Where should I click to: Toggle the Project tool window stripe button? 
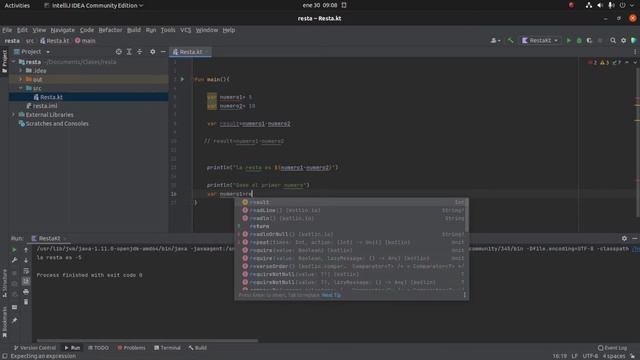[4, 61]
